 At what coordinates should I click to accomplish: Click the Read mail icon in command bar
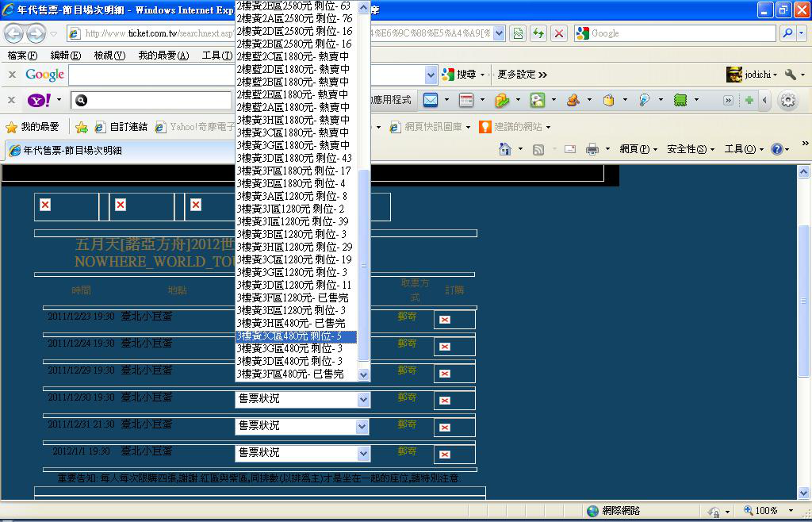[x=570, y=150]
